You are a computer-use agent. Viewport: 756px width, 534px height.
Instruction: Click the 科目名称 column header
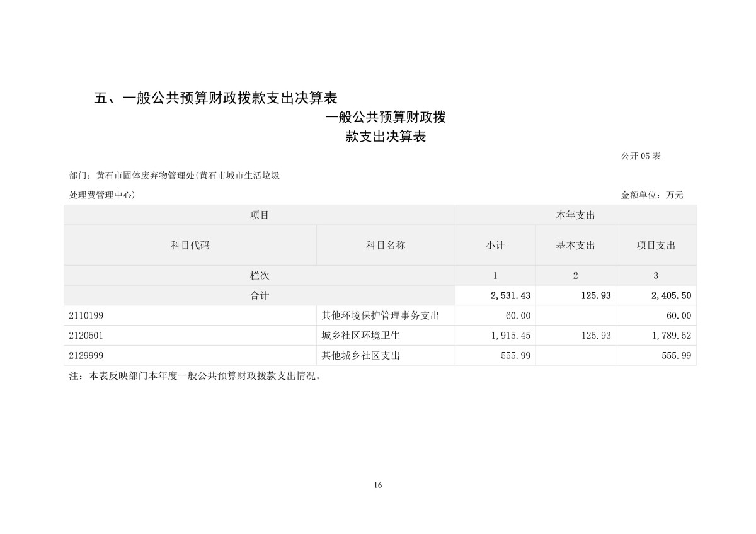[x=386, y=246]
